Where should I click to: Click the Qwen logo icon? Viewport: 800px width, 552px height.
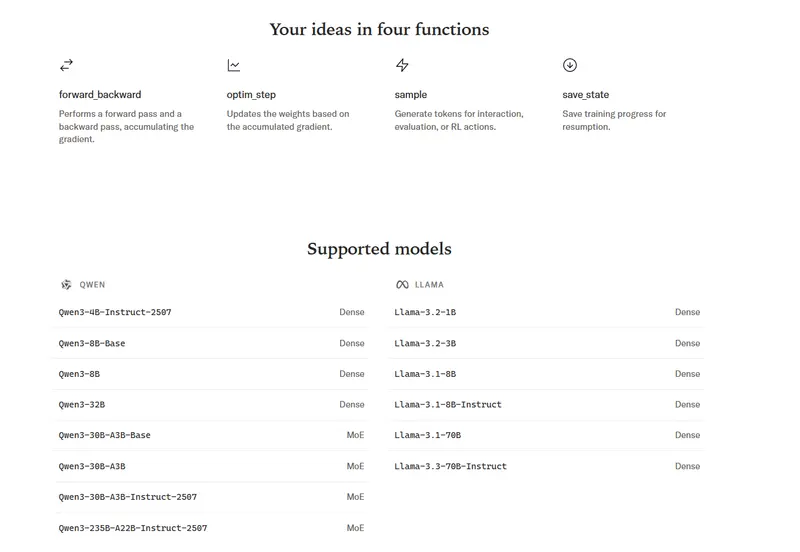click(66, 285)
